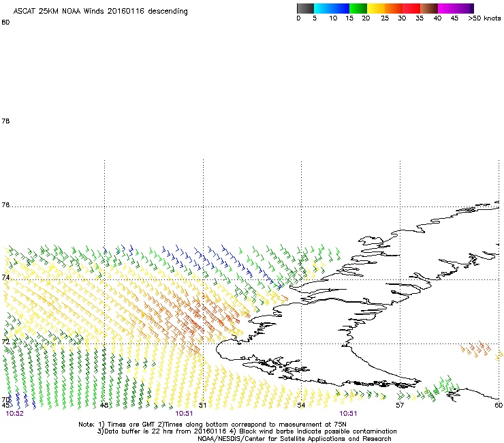The image size is (504, 443).
Task: Click the '10' label under the color bar
Action: click(x=333, y=18)
